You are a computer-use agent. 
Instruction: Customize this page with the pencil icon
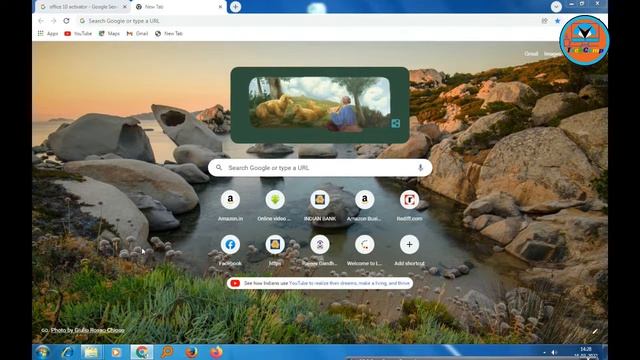click(x=595, y=331)
